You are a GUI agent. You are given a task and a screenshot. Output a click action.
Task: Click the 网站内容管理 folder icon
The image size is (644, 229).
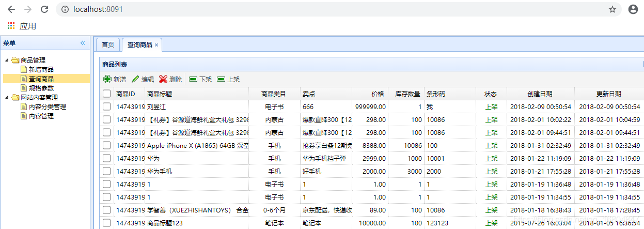pyautogui.click(x=15, y=97)
